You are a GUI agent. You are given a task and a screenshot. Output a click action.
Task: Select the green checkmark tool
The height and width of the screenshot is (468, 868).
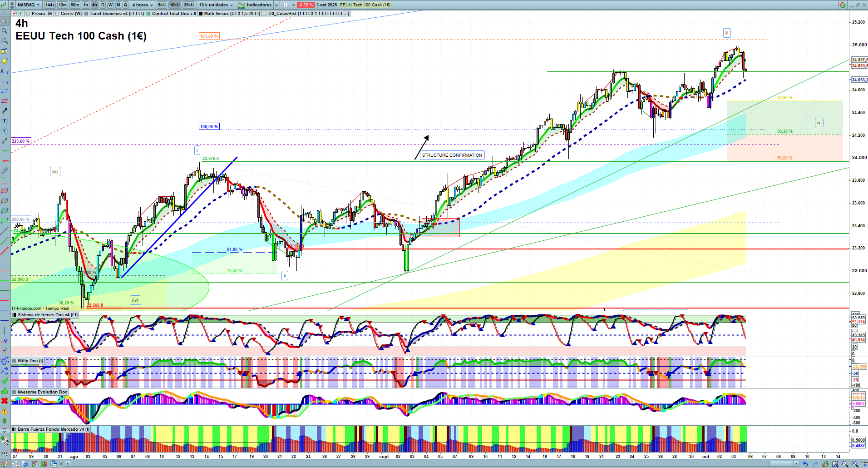click(x=5, y=381)
